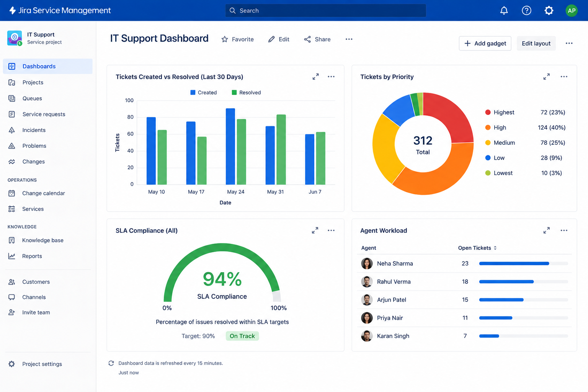588x392 pixels.
Task: Open SLA Compliance gadget menu
Action: pyautogui.click(x=331, y=230)
